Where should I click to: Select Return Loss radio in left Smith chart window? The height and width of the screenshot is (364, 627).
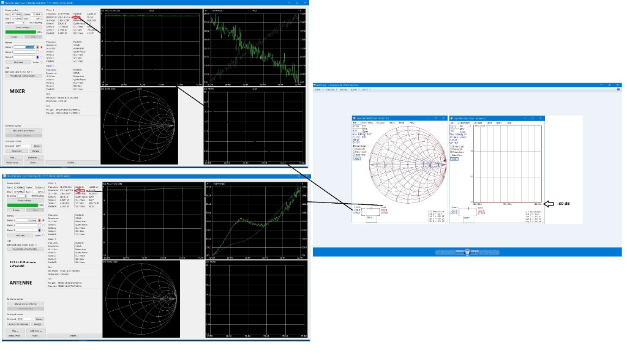[x=354, y=152]
